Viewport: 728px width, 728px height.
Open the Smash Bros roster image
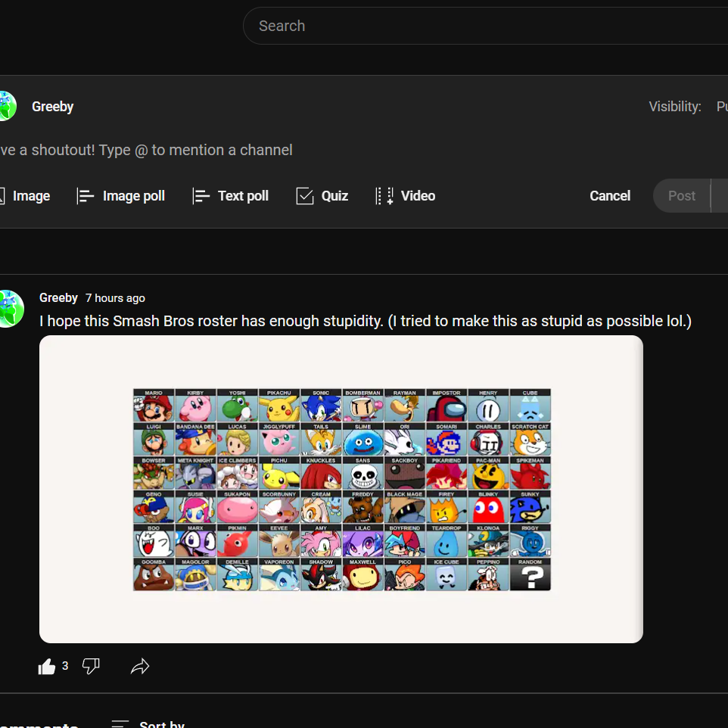341,490
